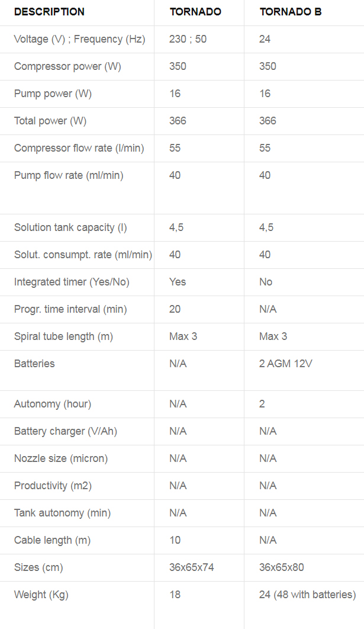Click the DESCRIPTION column header
This screenshot has width=364, height=629.
[x=49, y=12]
